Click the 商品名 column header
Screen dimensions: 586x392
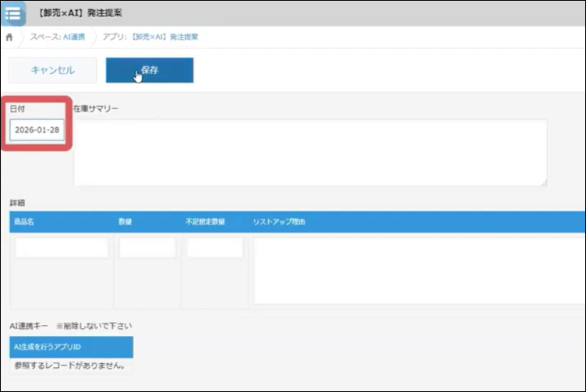pyautogui.click(x=23, y=222)
